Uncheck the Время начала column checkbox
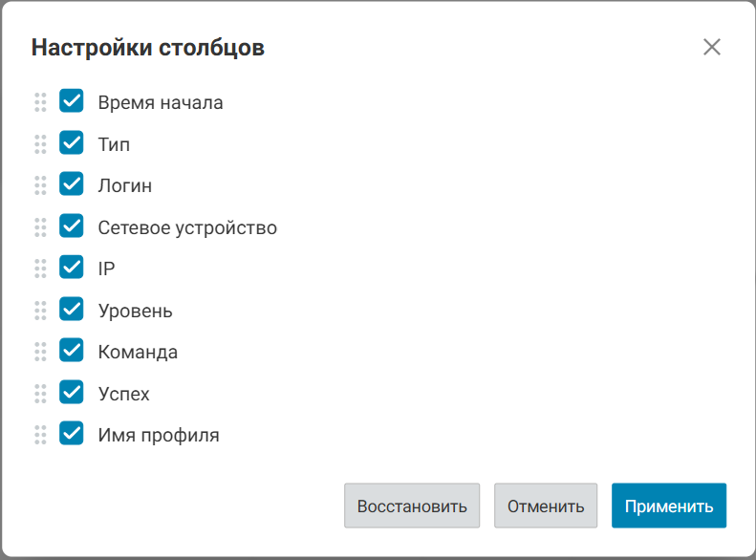The image size is (756, 560). tap(72, 101)
